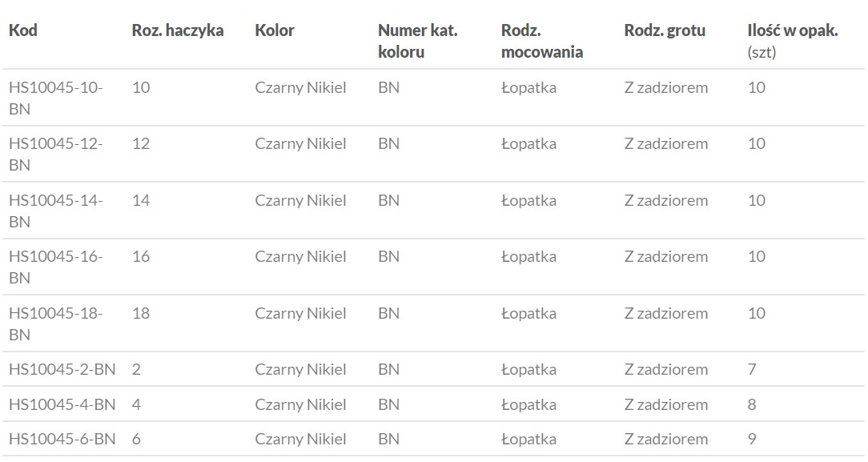This screenshot has height=462, width=868.
Task: Click the Kolor column header
Action: tap(275, 30)
